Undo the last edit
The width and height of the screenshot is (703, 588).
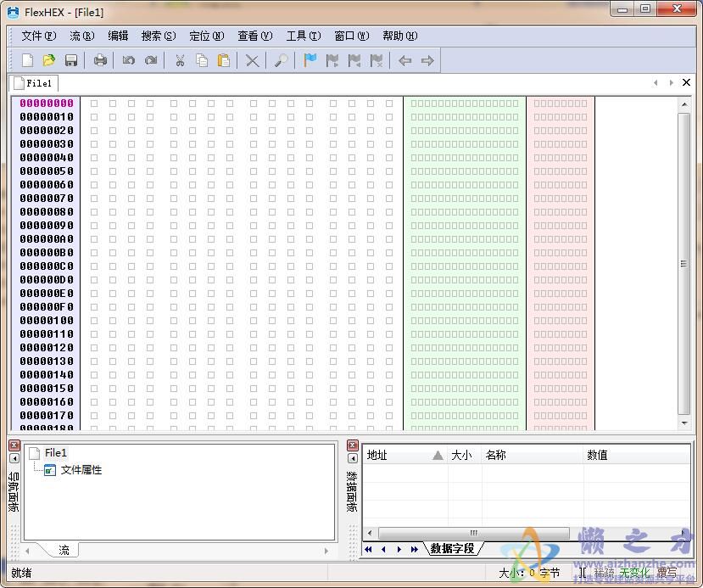[x=127, y=59]
